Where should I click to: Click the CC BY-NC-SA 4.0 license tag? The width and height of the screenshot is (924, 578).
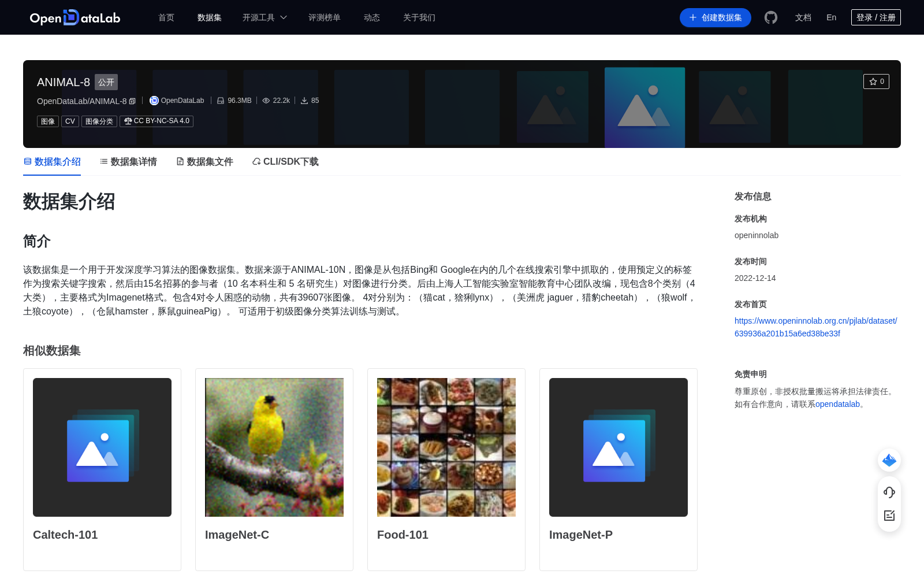point(157,121)
